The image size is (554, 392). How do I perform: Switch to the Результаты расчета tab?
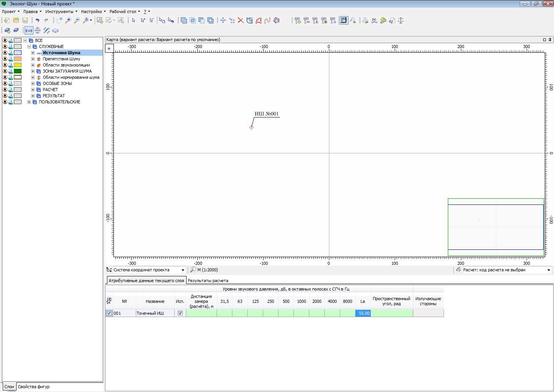coord(208,281)
